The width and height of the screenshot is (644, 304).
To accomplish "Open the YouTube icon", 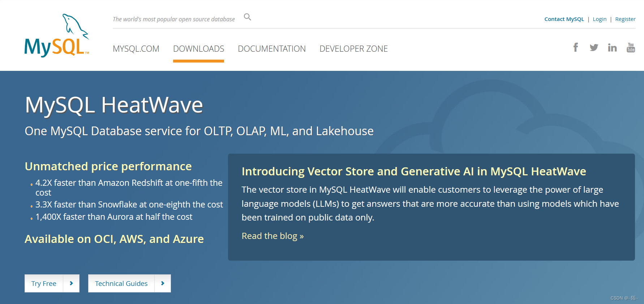I will [x=631, y=47].
